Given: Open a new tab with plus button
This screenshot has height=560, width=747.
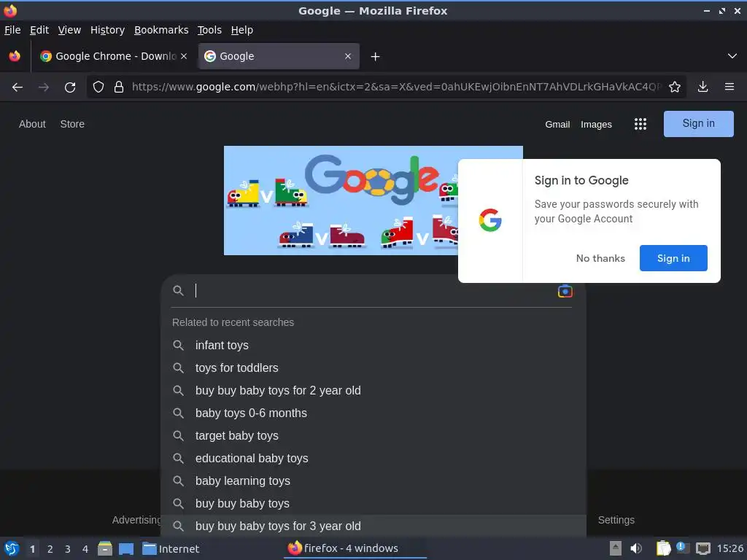Looking at the screenshot, I should coord(376,57).
